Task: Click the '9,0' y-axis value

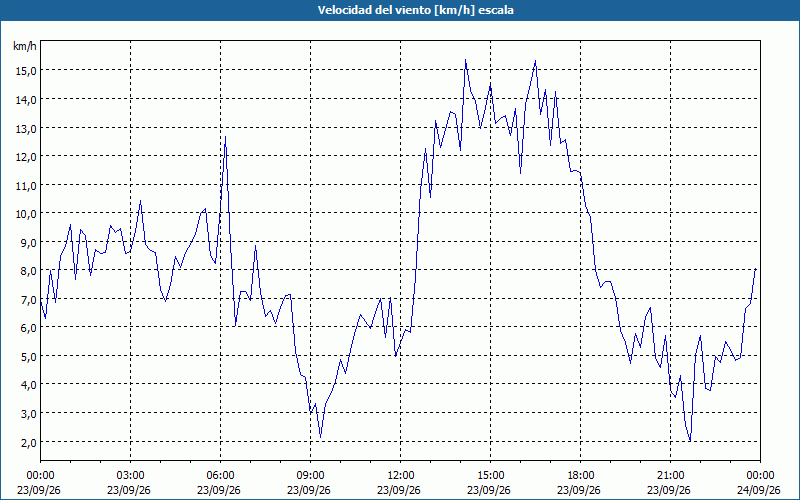Action: 28,242
